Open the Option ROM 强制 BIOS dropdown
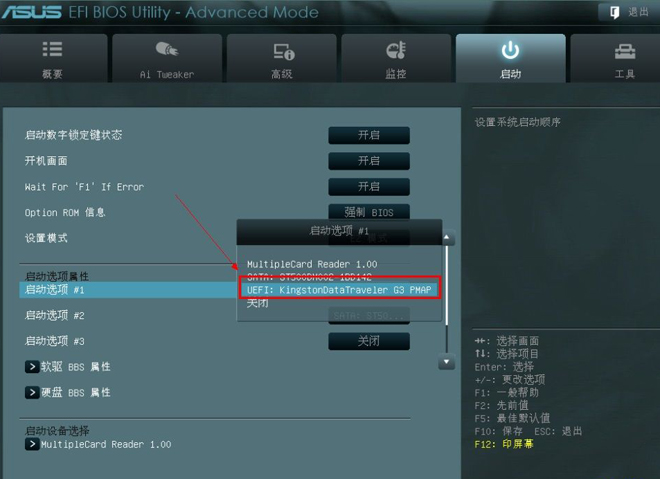 point(369,212)
